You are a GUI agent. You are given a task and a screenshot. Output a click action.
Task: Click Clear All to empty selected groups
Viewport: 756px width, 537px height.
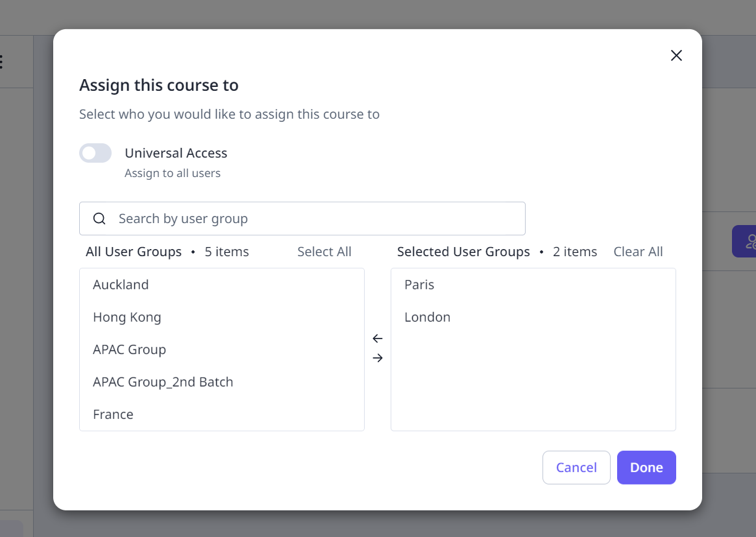click(638, 252)
